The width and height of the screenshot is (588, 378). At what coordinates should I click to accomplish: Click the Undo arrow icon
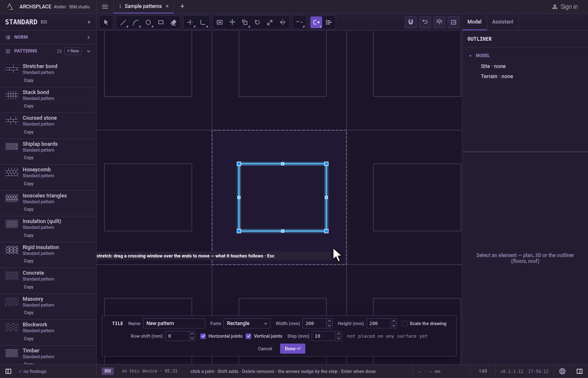coord(425,22)
